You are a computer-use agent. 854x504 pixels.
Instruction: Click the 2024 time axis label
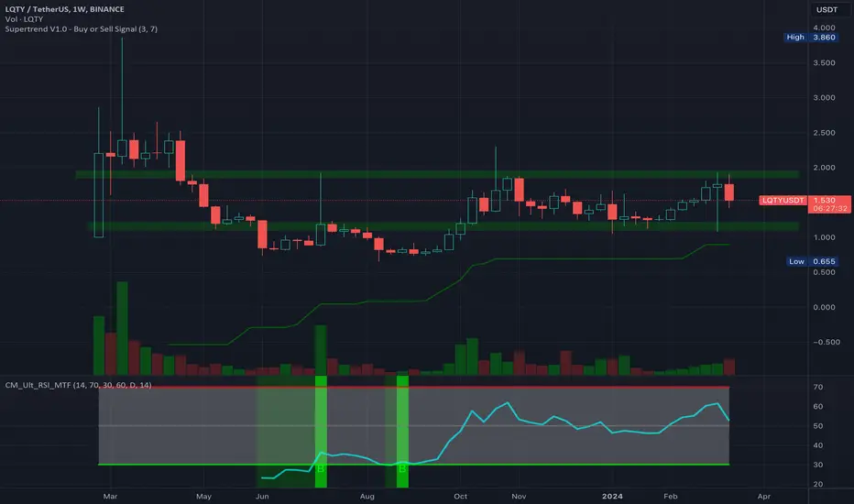coord(612,497)
